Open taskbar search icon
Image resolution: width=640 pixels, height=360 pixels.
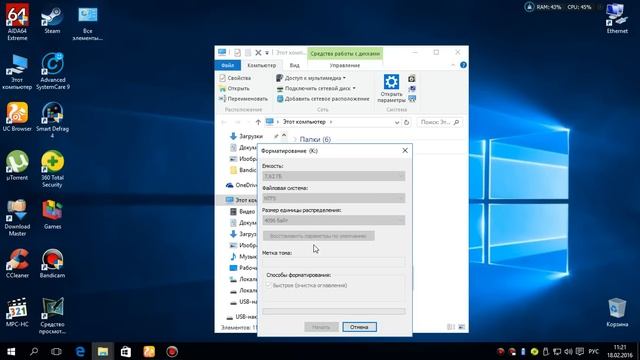tap(34, 351)
